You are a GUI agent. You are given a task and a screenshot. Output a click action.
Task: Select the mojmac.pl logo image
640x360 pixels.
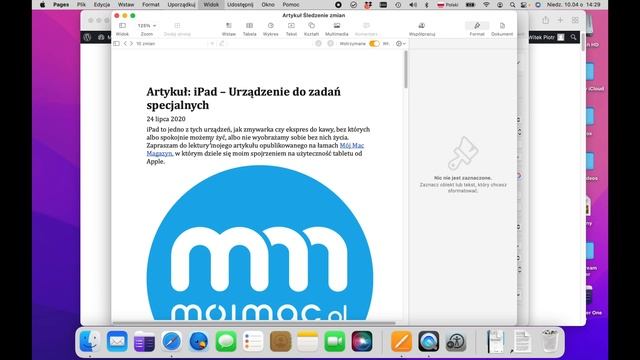pos(260,243)
